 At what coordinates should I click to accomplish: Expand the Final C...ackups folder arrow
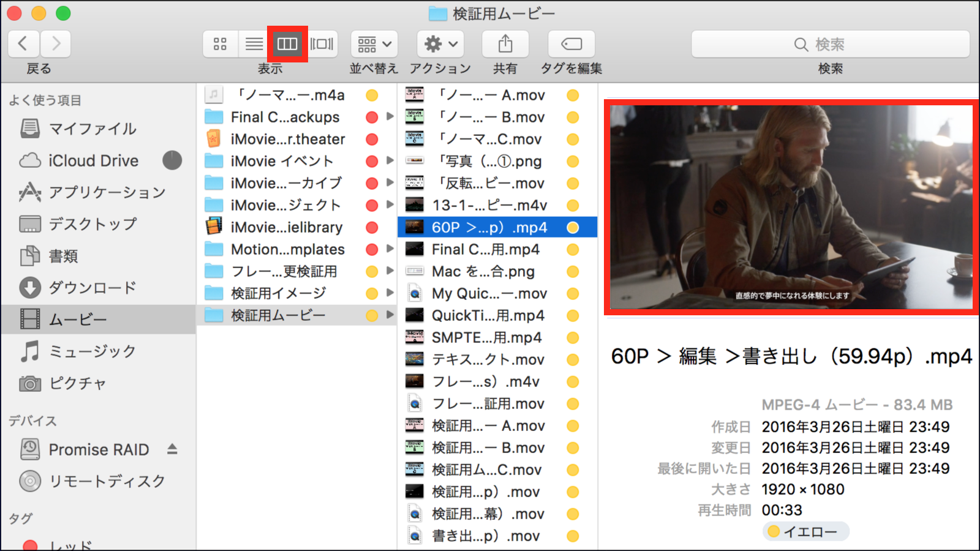coord(390,117)
